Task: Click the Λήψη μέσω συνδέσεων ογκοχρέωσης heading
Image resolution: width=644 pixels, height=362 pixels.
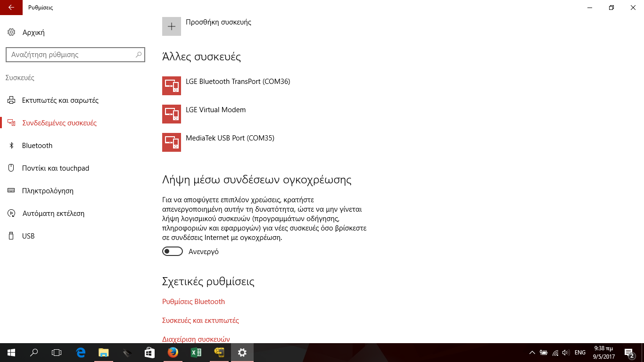Action: (257, 180)
